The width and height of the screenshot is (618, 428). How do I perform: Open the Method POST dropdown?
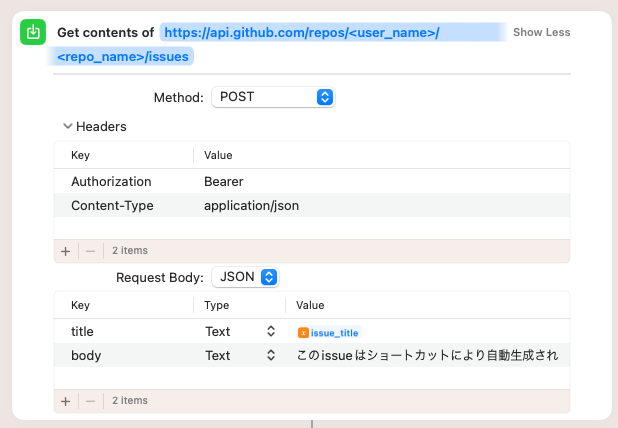click(x=273, y=97)
